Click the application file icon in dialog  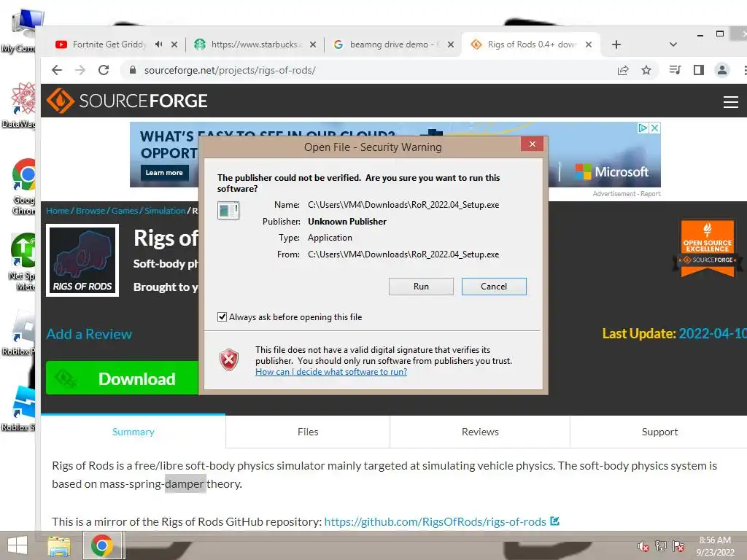click(x=228, y=210)
